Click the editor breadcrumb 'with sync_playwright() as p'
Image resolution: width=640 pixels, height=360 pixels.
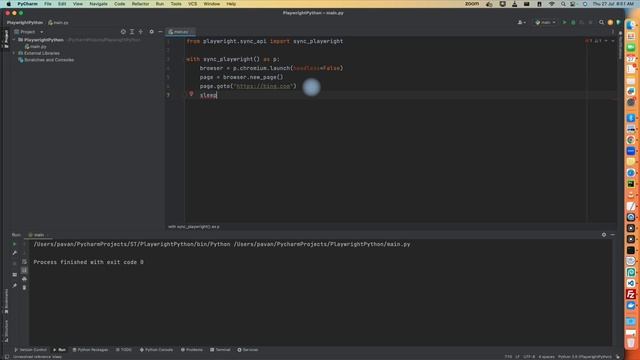[x=193, y=227]
